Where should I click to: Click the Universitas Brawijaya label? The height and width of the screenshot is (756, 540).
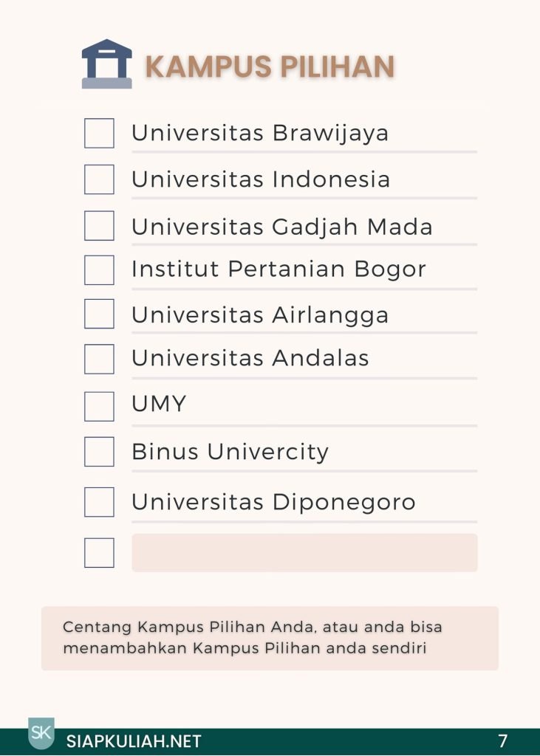(x=260, y=134)
